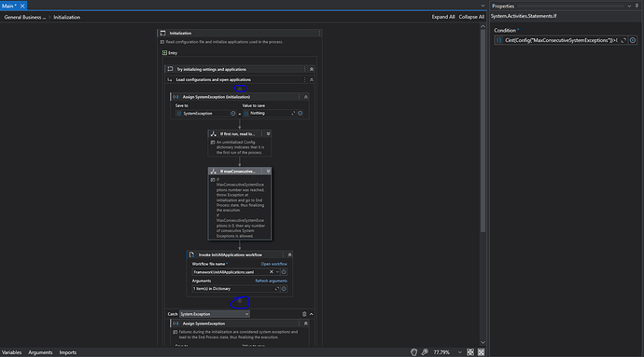Image resolution: width=644 pixels, height=357 pixels.
Task: Click the zoom magnifier icon
Action: (425, 352)
